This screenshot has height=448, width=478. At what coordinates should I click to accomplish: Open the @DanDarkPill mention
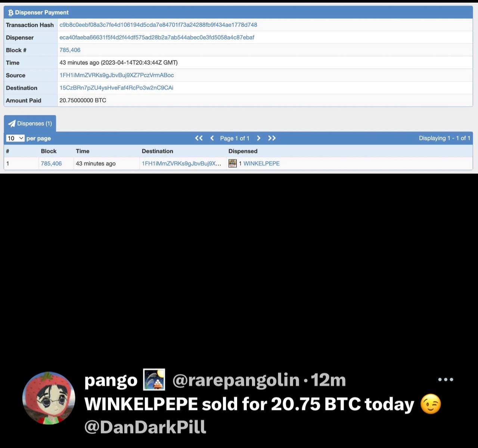point(145,427)
